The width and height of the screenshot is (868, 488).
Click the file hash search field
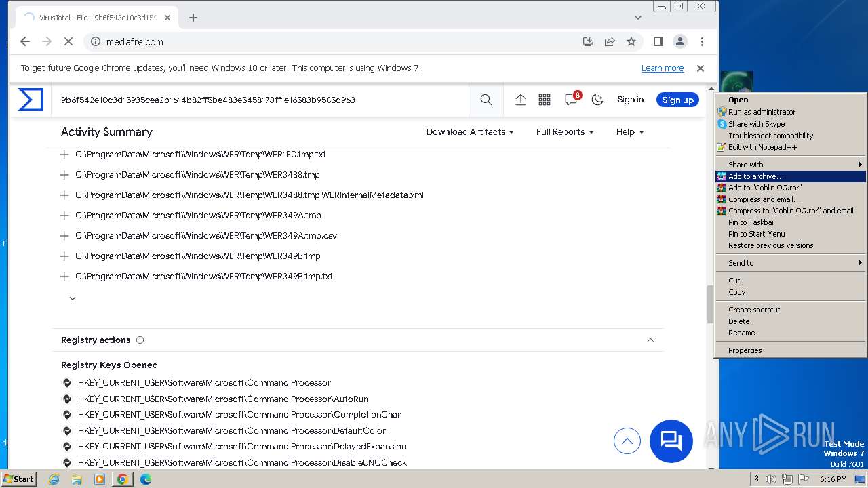pyautogui.click(x=261, y=100)
